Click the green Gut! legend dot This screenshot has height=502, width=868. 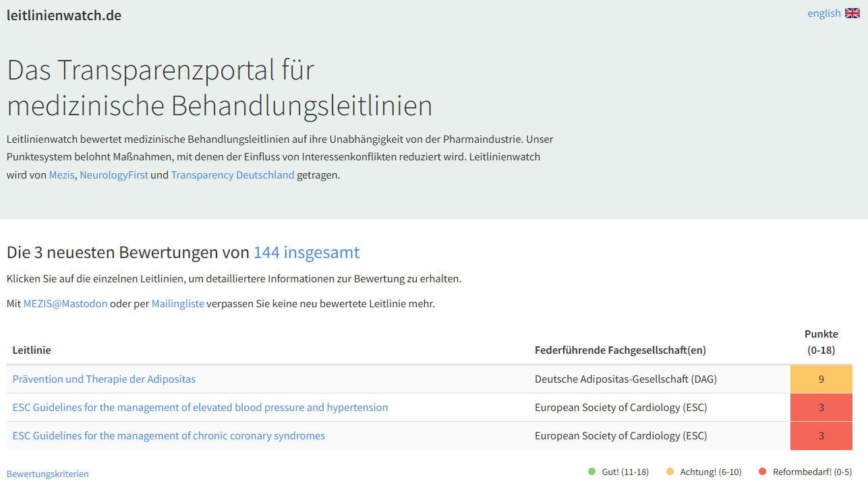[592, 472]
